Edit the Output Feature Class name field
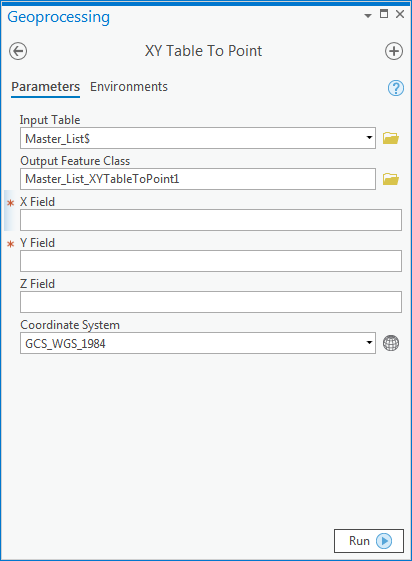The height and width of the screenshot is (561, 412). tap(198, 179)
